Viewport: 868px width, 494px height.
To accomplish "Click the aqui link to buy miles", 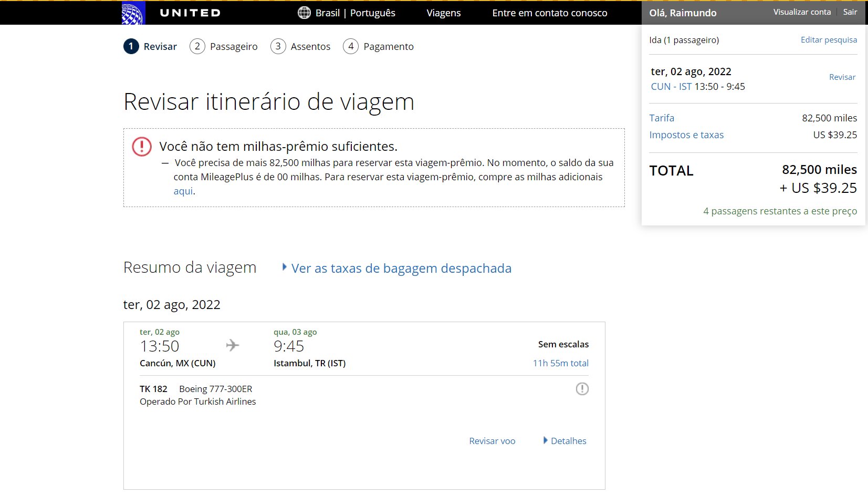I will (x=183, y=191).
